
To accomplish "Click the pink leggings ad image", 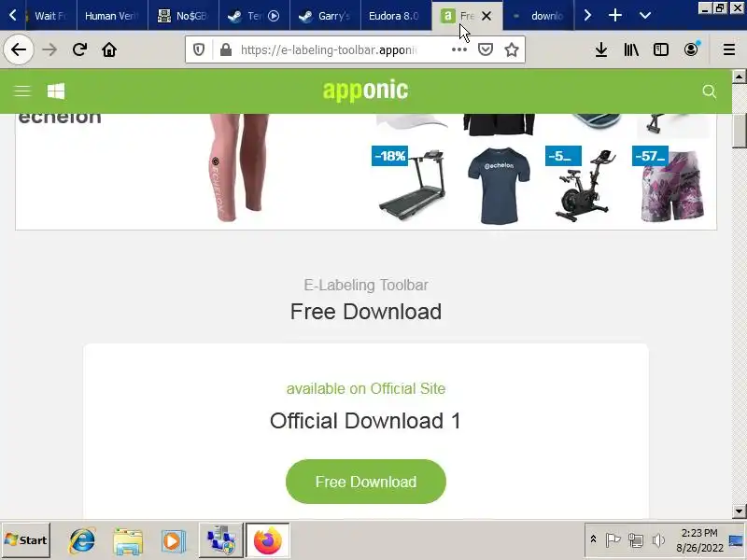I will (238, 167).
